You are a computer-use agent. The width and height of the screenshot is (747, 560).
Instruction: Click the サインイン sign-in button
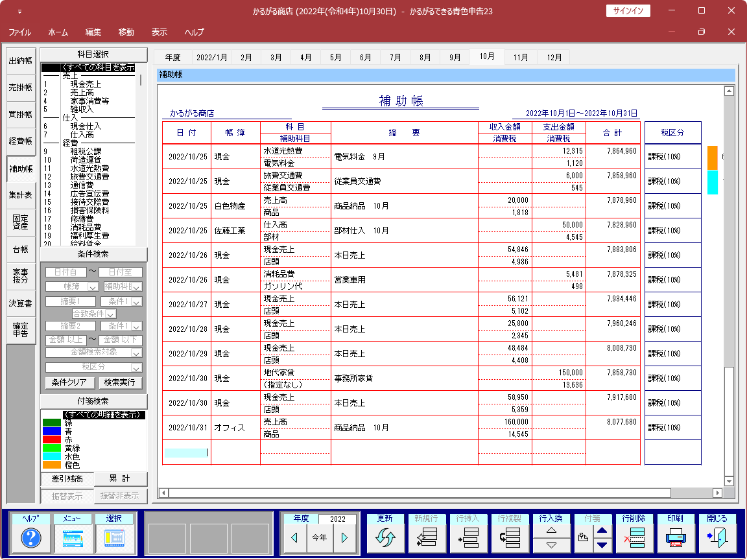coord(628,11)
